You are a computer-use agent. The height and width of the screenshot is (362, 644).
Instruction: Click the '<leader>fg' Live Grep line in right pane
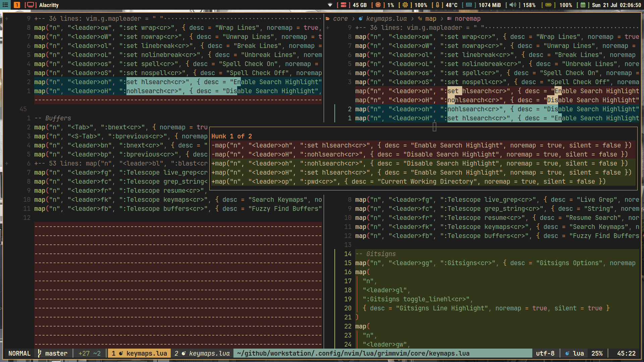pos(497,200)
